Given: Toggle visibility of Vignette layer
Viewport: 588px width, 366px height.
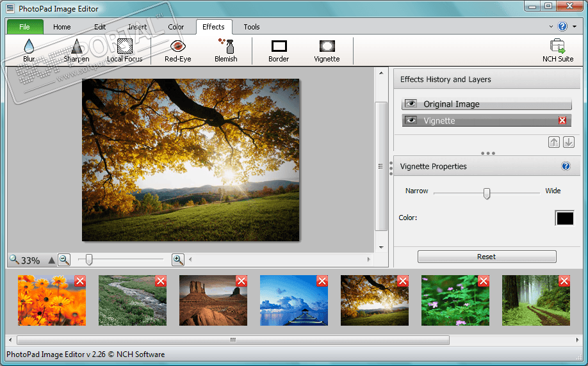Looking at the screenshot, I should (411, 120).
